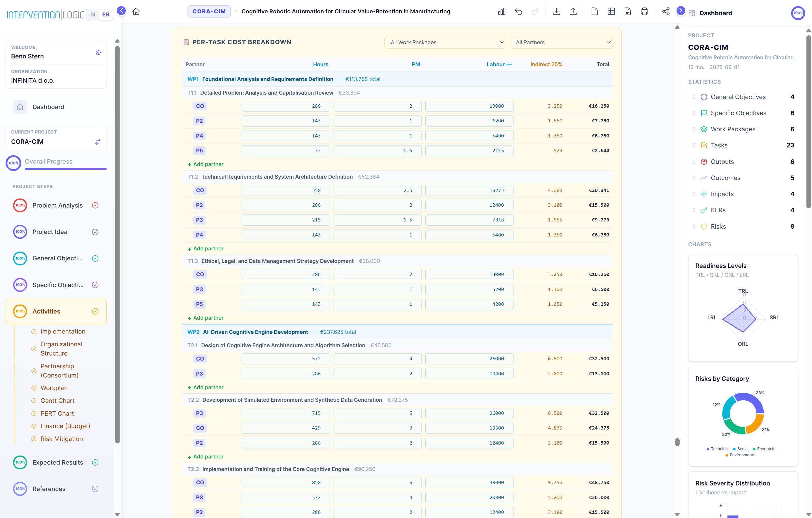Click the main content vertical scrollbar thumb

(677, 442)
